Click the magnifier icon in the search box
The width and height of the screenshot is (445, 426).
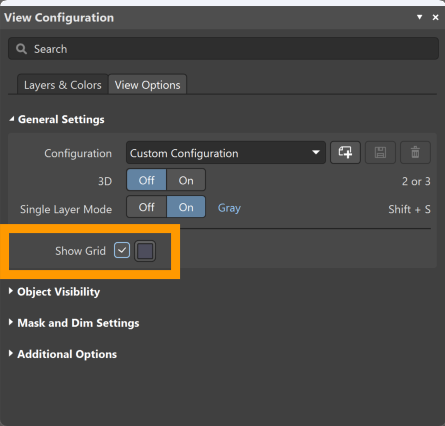pyautogui.click(x=21, y=49)
